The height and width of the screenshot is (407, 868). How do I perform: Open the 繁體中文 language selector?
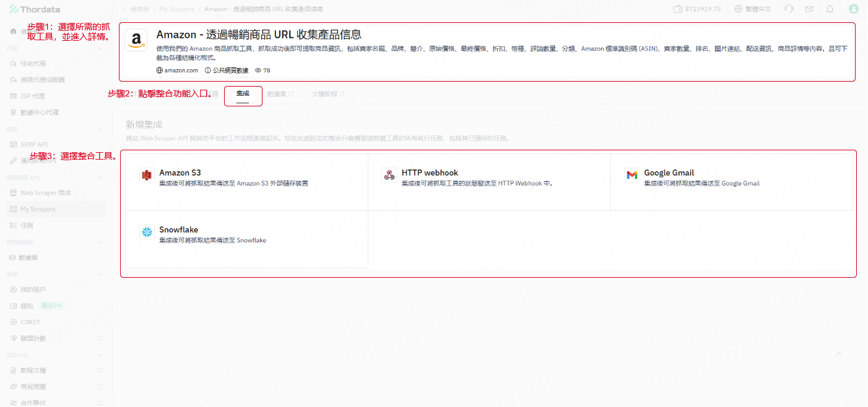tap(753, 9)
